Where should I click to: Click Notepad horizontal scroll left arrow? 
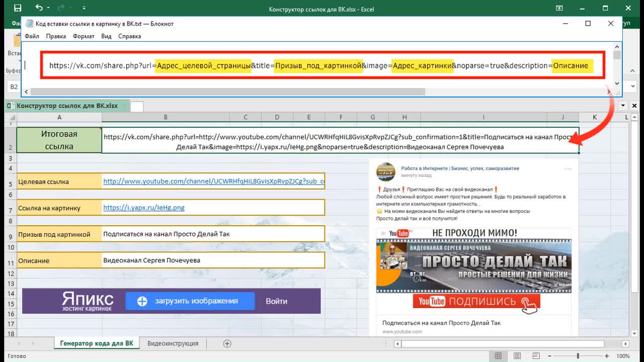(26, 92)
